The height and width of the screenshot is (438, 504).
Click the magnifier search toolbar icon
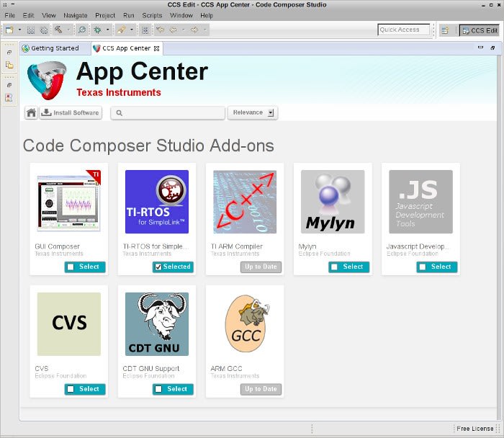(x=82, y=30)
